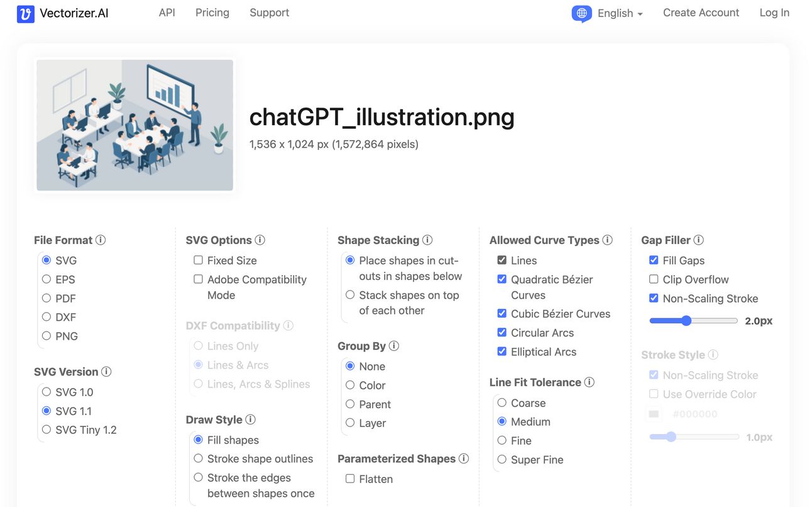Toggle Lines curve type checkbox
Screen dimensions: 812x507
pos(502,260)
